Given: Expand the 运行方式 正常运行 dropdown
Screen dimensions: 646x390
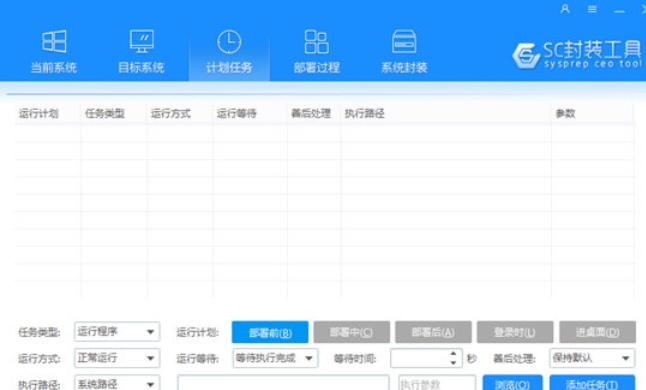Looking at the screenshot, I should coord(117,358).
